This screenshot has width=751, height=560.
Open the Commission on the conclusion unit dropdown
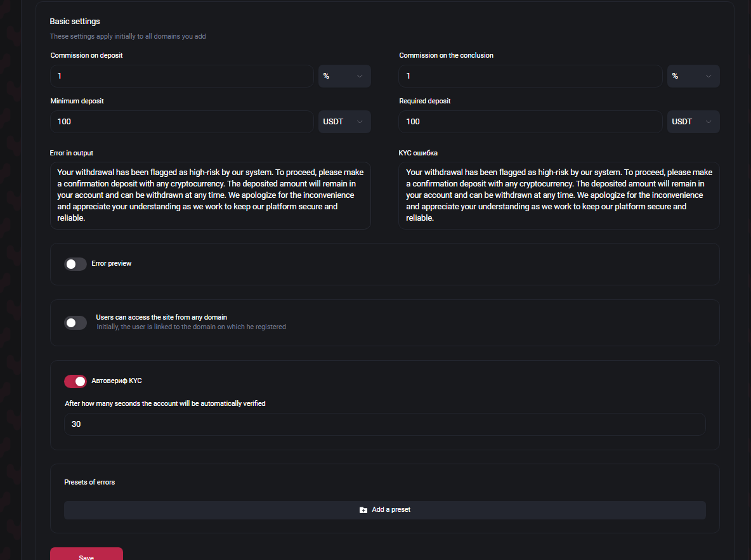click(693, 76)
